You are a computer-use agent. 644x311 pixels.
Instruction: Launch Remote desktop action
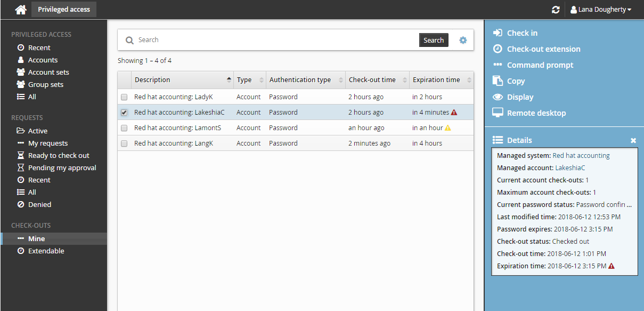[x=536, y=113]
